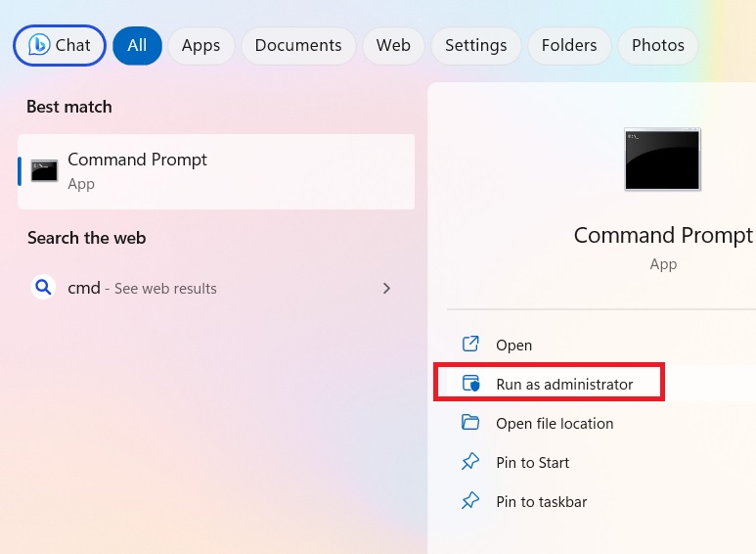Switch to the Photos filter tab
The image size is (756, 554).
658,45
